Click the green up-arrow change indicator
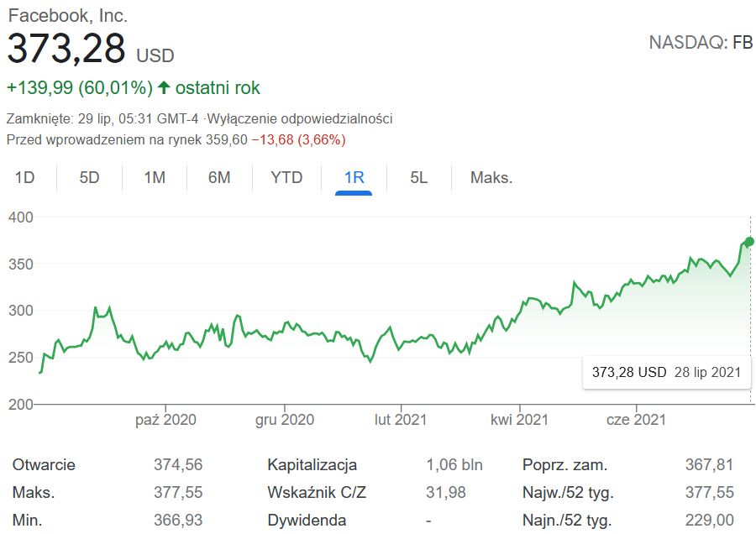This screenshot has height=534, width=756. coord(164,87)
